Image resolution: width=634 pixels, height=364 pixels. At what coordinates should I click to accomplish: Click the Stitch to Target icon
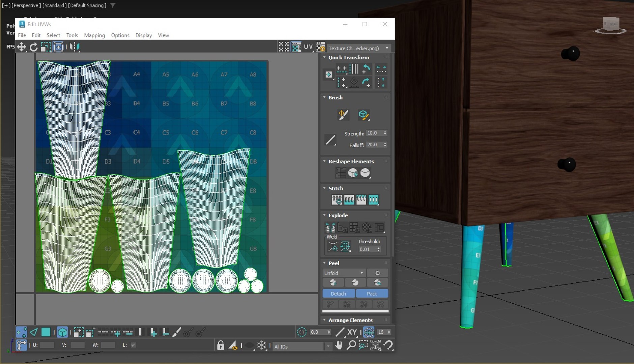(337, 200)
